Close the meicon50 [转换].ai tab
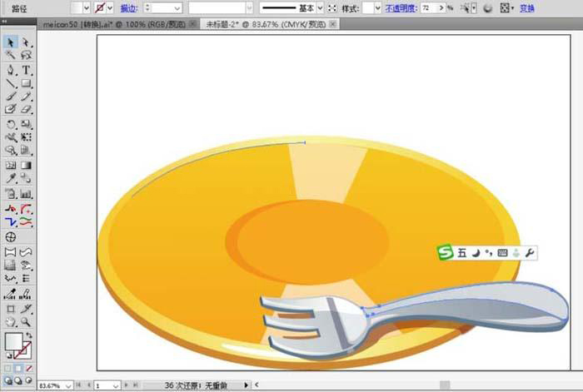The image size is (583, 392). [x=192, y=24]
